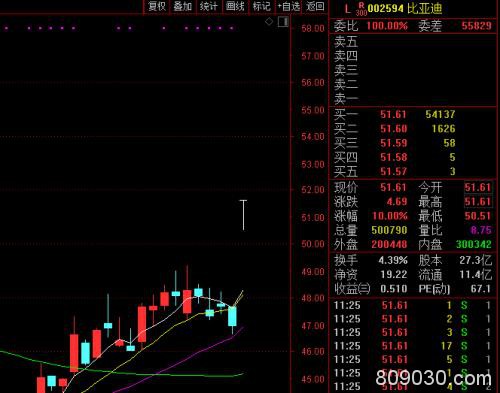Click the L marker beside stock code
The width and height of the screenshot is (500, 393).
click(348, 9)
